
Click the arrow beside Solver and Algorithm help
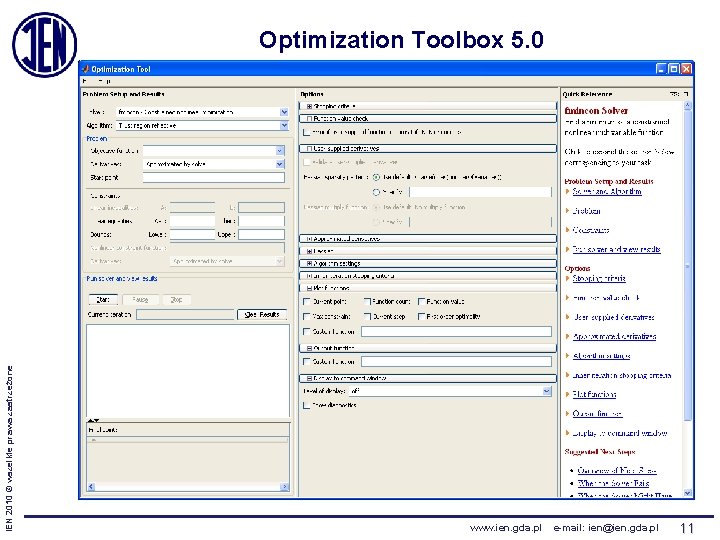coord(568,191)
